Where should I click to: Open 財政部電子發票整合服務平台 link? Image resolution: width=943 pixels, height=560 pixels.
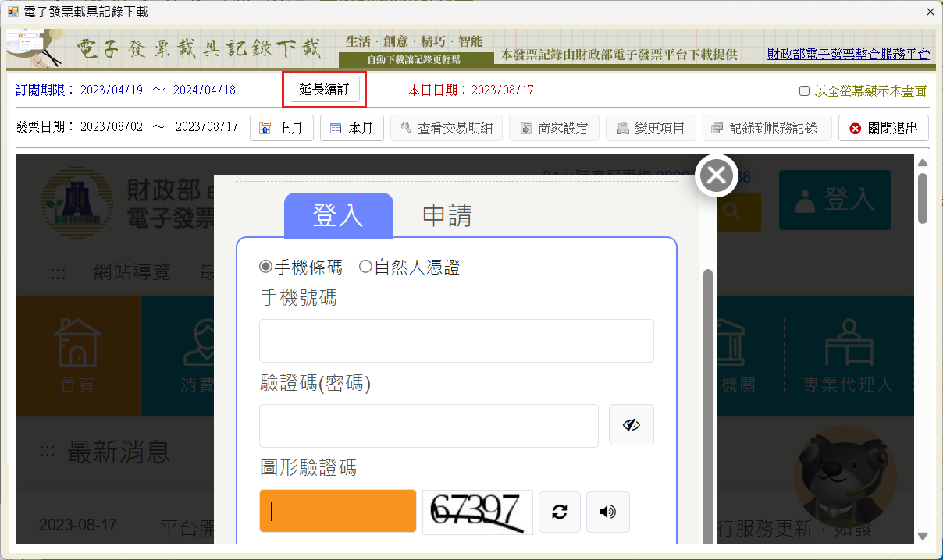849,55
